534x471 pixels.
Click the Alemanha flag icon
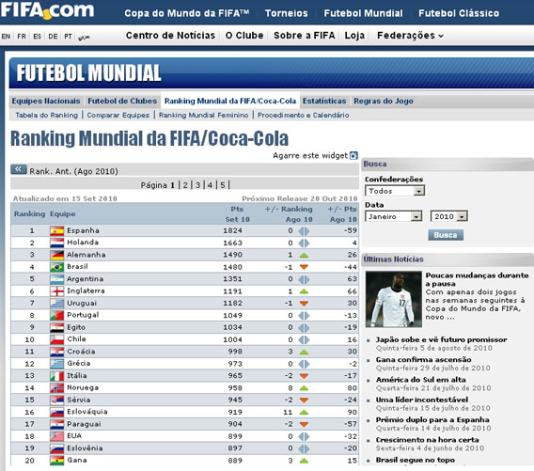click(x=57, y=255)
